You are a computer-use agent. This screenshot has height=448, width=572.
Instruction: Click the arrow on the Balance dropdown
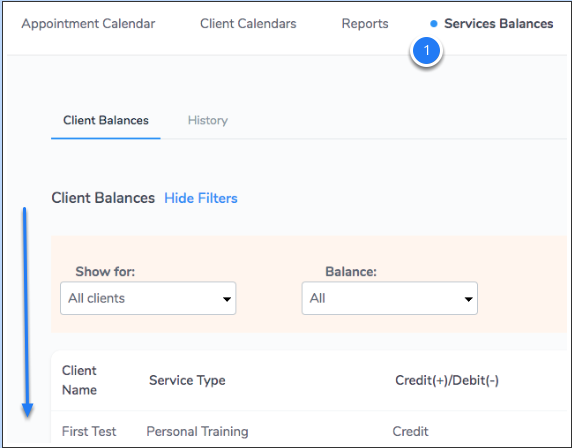(468, 299)
